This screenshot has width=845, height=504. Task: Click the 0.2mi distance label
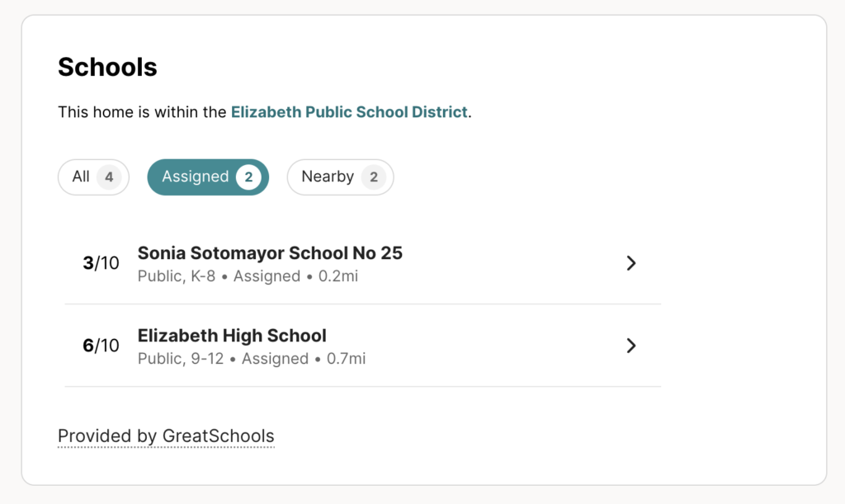(x=338, y=276)
